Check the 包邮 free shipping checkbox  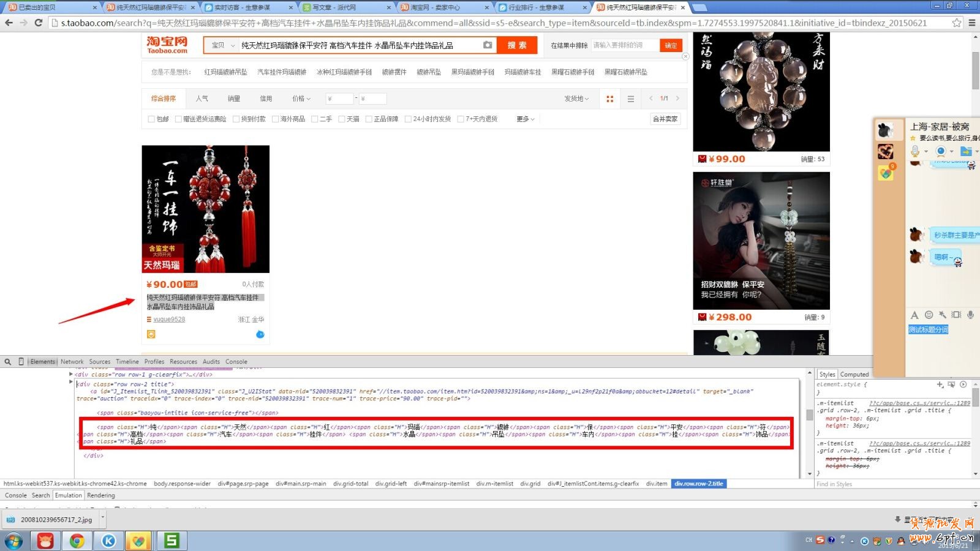pyautogui.click(x=151, y=119)
